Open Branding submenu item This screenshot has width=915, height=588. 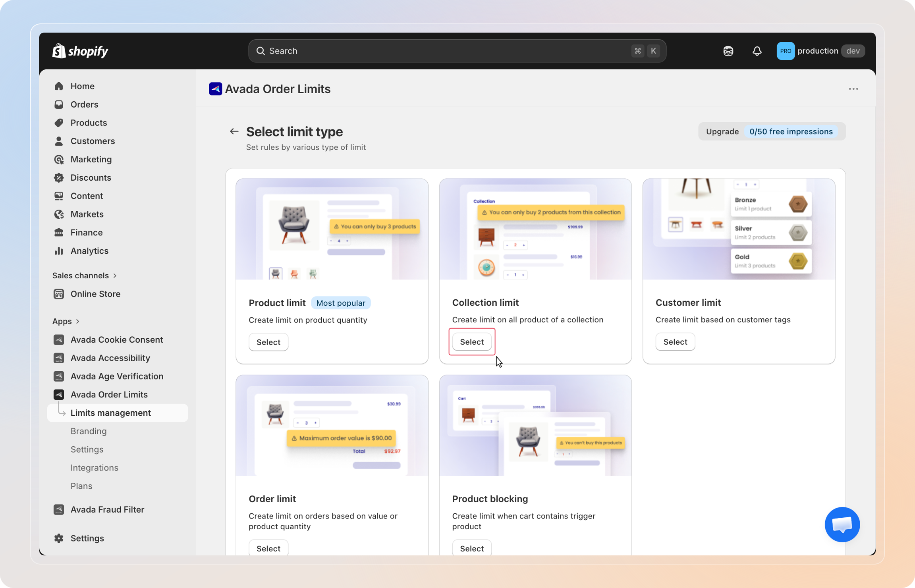coord(89,431)
